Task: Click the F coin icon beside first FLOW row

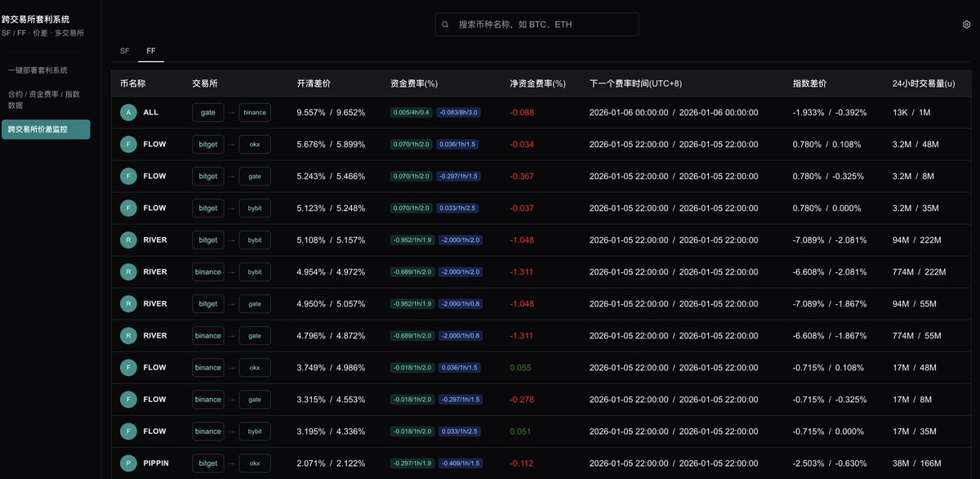Action: [x=128, y=144]
